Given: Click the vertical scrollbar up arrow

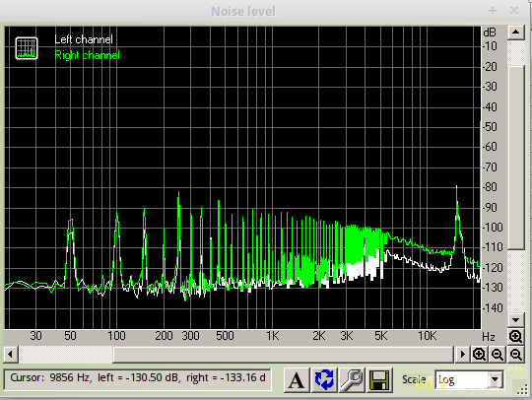Looking at the screenshot, I should coord(516,33).
